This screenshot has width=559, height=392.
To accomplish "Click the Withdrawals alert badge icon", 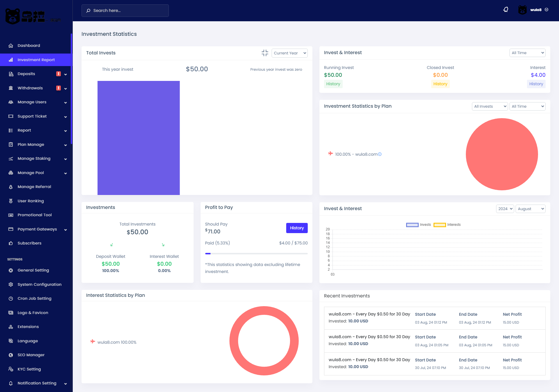I will (59, 88).
